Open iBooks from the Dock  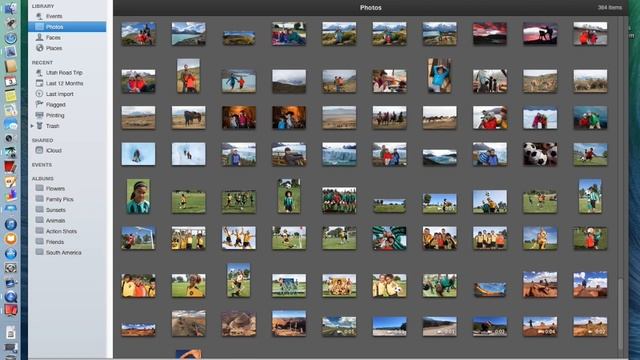(x=10, y=239)
